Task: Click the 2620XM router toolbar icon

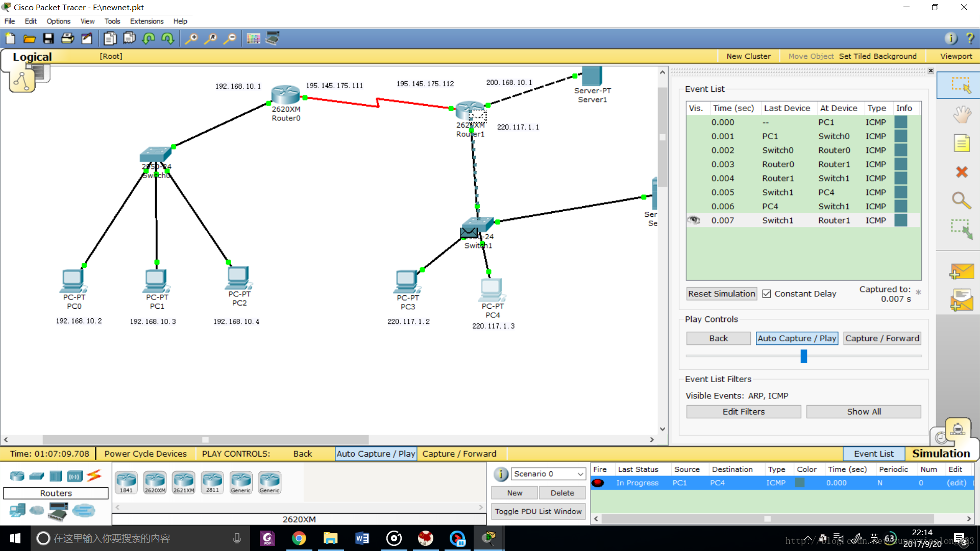Action: pyautogui.click(x=154, y=481)
